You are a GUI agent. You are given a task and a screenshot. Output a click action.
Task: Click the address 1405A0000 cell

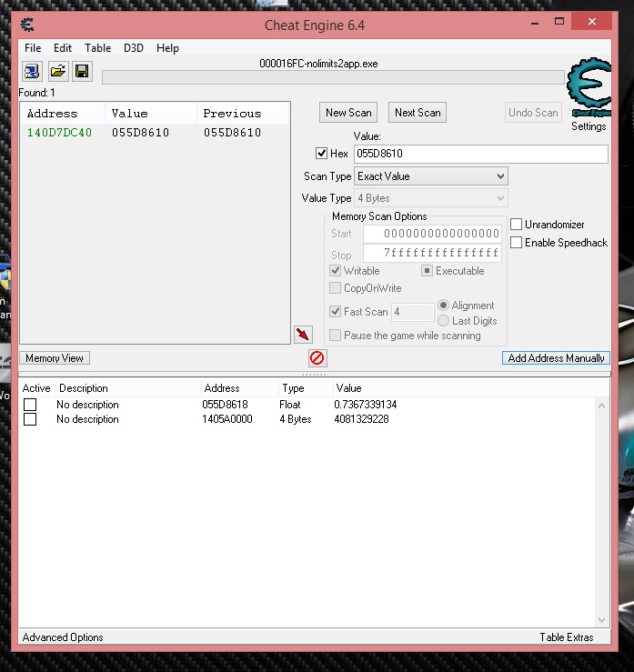tap(227, 419)
